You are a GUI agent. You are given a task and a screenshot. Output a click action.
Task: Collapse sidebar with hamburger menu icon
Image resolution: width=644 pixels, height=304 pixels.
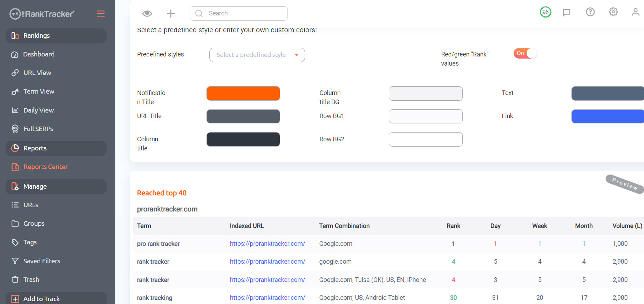pyautogui.click(x=101, y=14)
